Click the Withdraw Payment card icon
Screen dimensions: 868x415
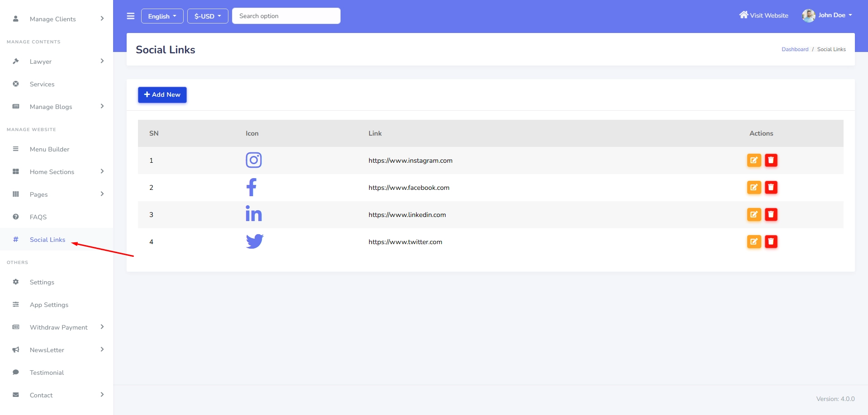16,327
